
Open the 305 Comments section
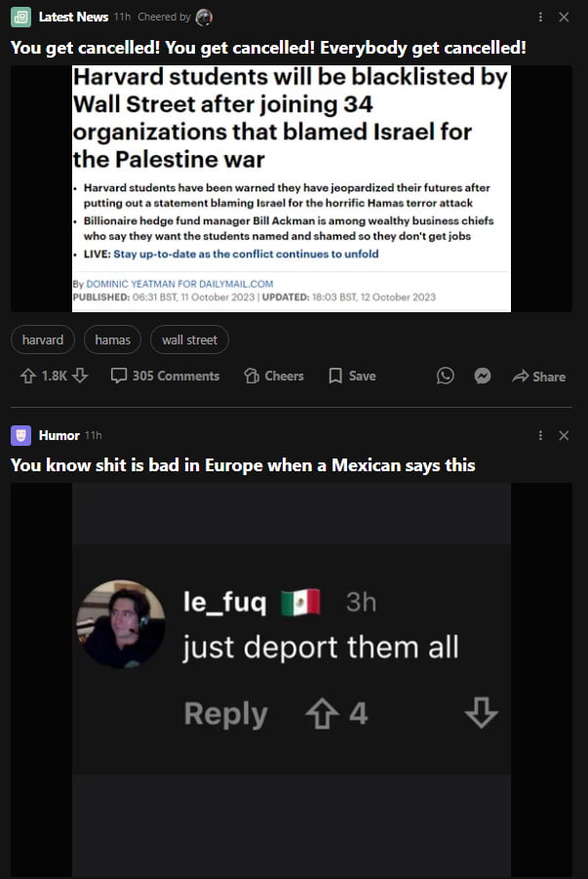pos(165,376)
